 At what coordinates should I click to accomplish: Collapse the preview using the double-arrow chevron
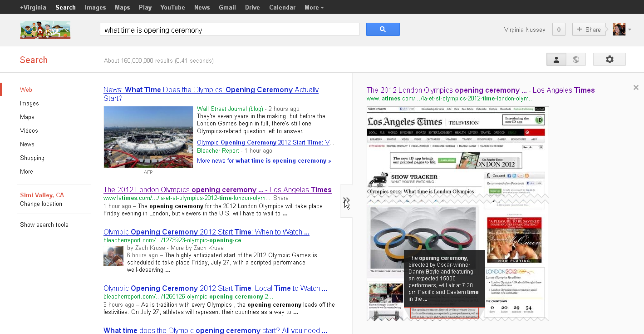pyautogui.click(x=346, y=201)
